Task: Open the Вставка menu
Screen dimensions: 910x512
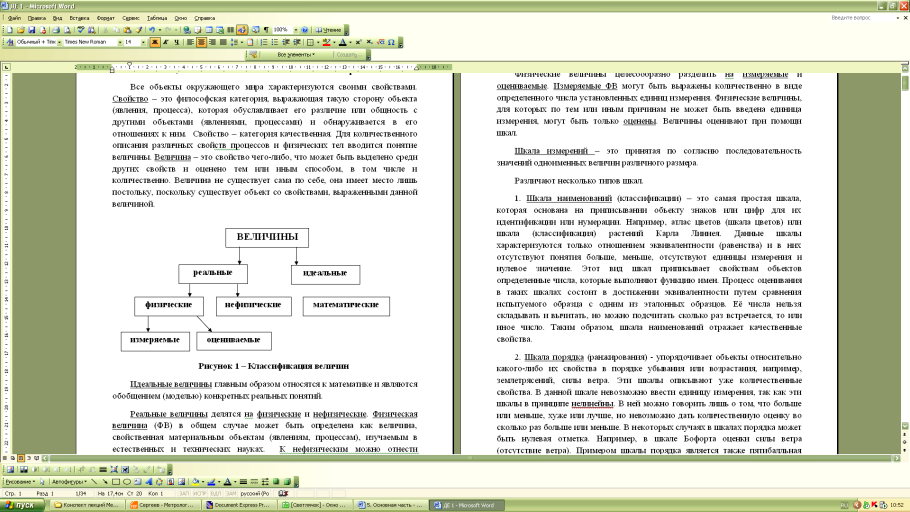Action: tap(79, 18)
